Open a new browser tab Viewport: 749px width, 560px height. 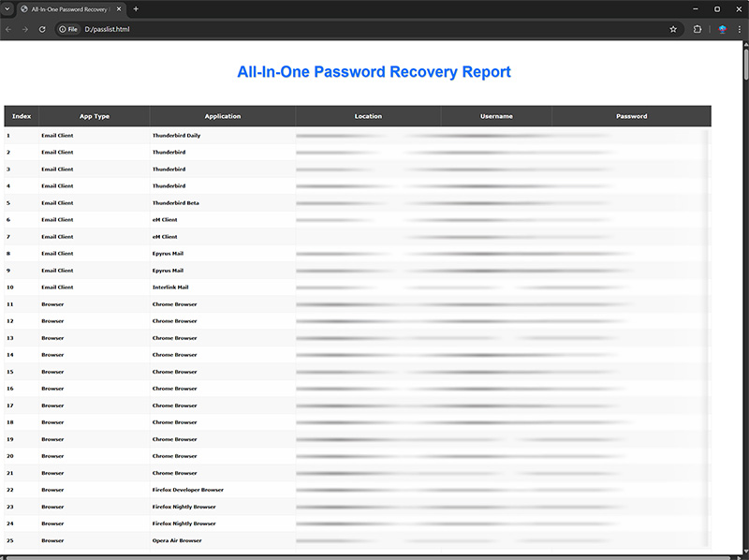[x=136, y=9]
